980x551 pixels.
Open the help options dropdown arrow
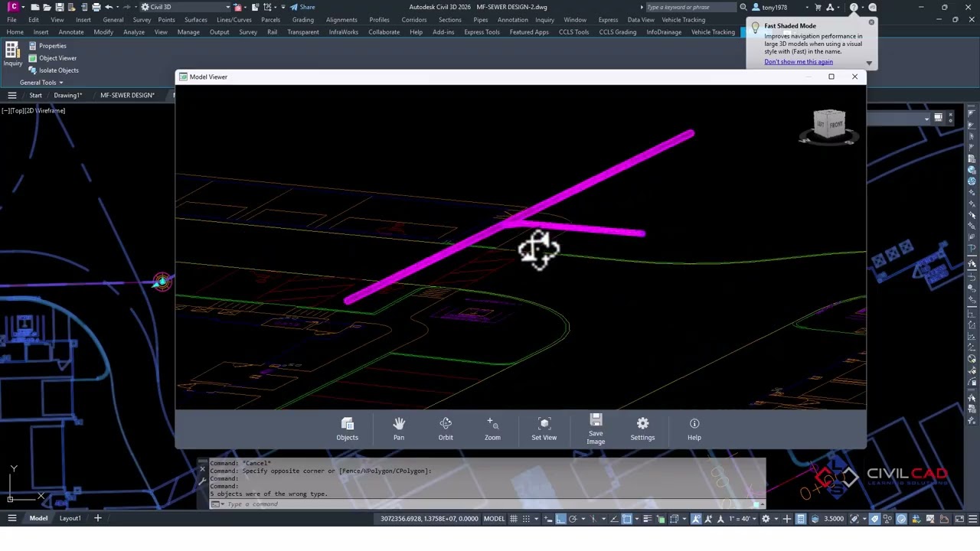pos(863,7)
